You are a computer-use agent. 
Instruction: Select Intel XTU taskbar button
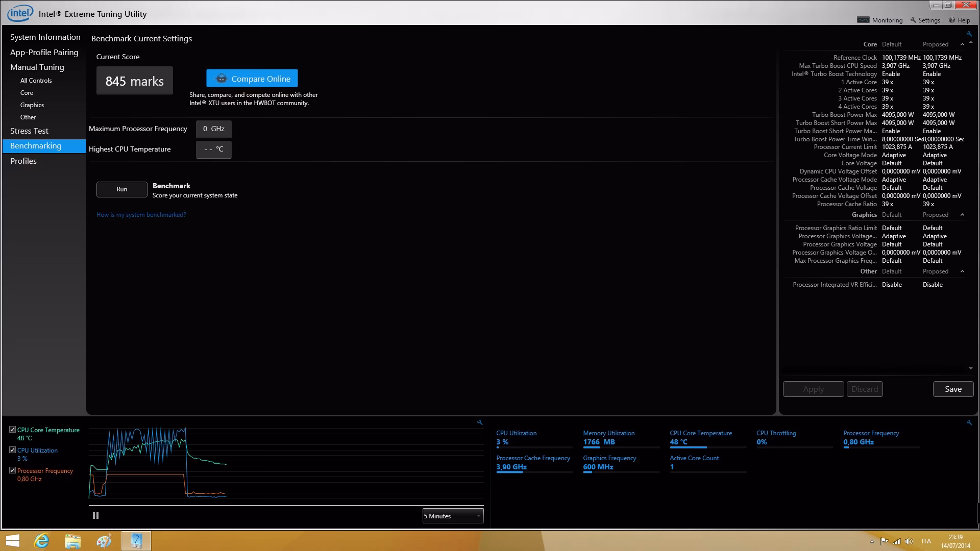136,541
